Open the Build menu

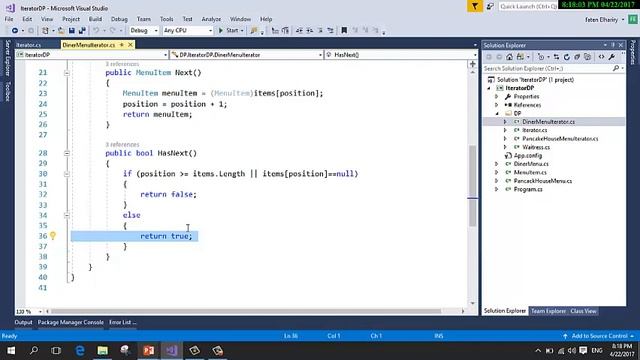pyautogui.click(x=95, y=19)
